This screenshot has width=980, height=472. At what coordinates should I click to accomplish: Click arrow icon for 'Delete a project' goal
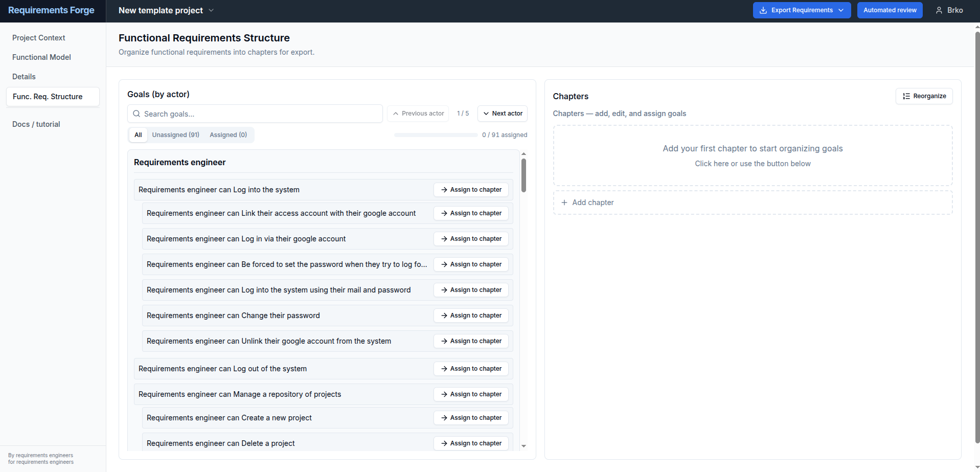click(x=444, y=443)
